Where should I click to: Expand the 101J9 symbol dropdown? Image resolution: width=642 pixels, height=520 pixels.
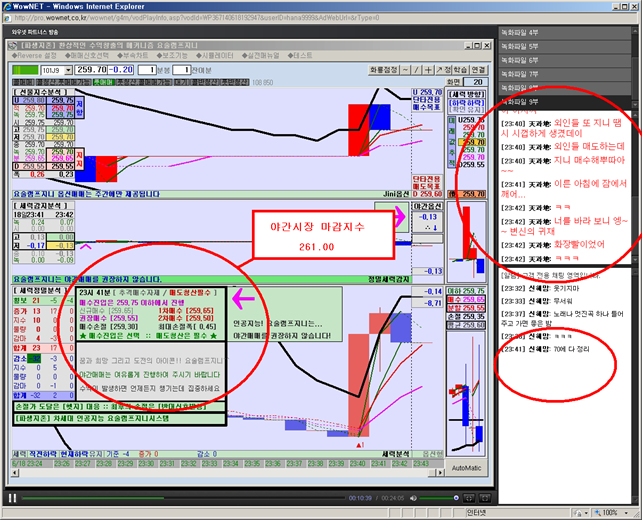pos(68,70)
